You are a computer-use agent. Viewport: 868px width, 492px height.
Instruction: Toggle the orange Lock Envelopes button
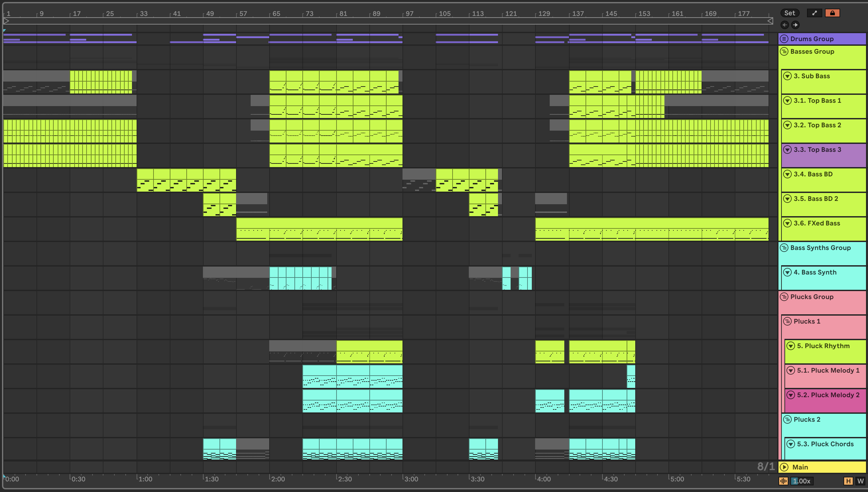tap(832, 13)
